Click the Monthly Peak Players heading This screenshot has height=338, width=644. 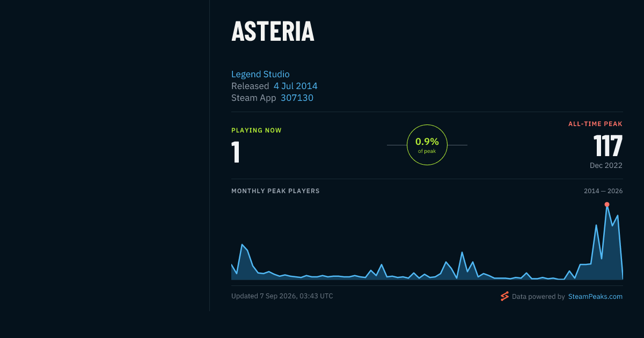[275, 191]
